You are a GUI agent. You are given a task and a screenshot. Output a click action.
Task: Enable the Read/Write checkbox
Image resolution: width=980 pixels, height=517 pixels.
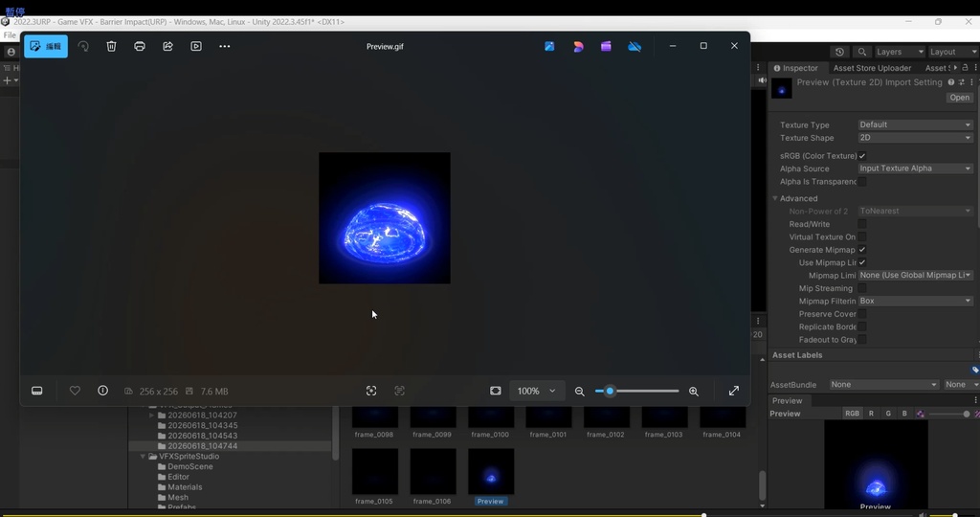862,224
